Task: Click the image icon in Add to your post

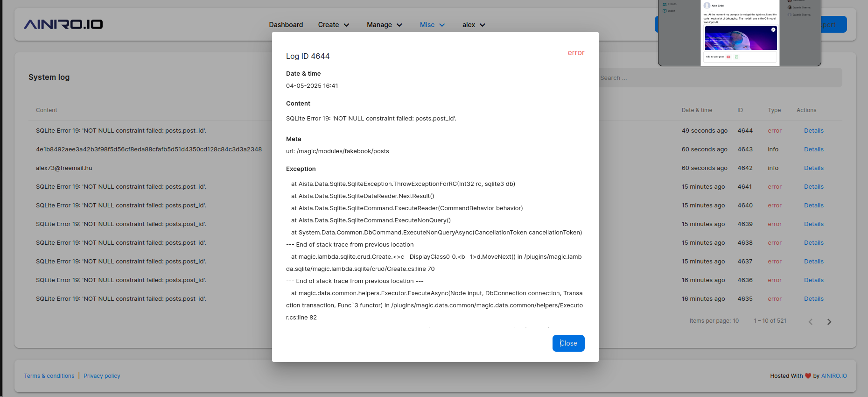Action: 737,57
